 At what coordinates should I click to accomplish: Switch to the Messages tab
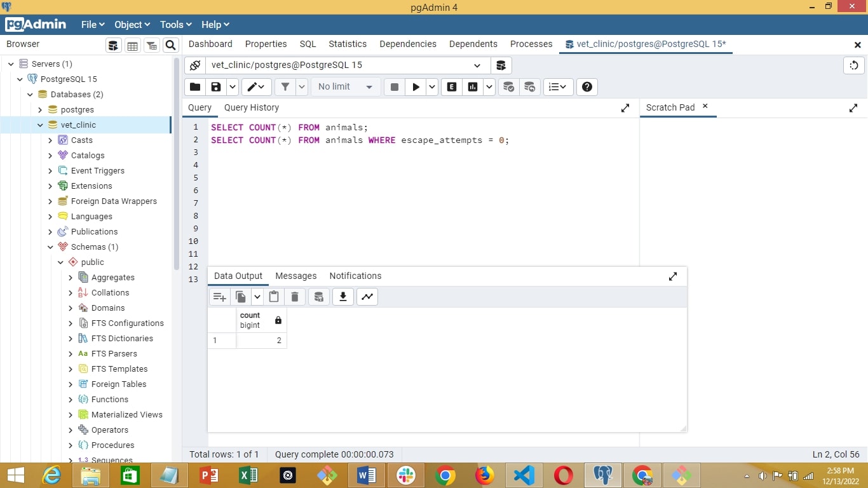point(296,276)
